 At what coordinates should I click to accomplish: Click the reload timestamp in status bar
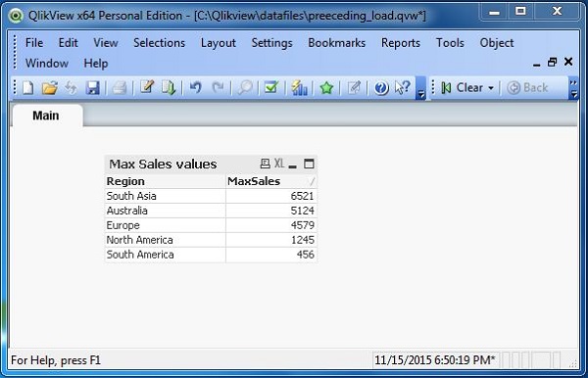[x=435, y=360]
